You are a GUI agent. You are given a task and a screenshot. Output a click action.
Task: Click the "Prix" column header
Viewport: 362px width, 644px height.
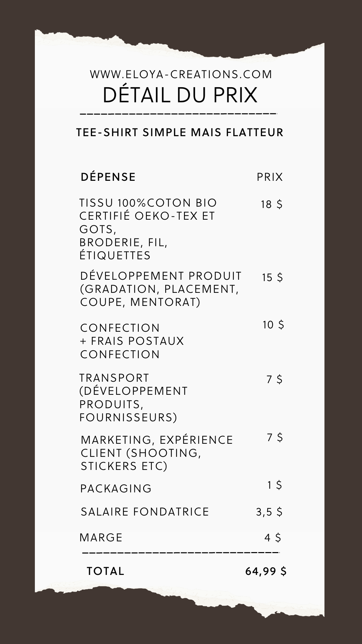coord(270,177)
